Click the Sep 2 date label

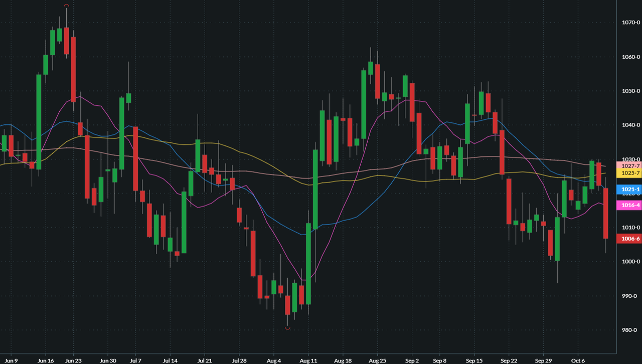tap(411, 360)
